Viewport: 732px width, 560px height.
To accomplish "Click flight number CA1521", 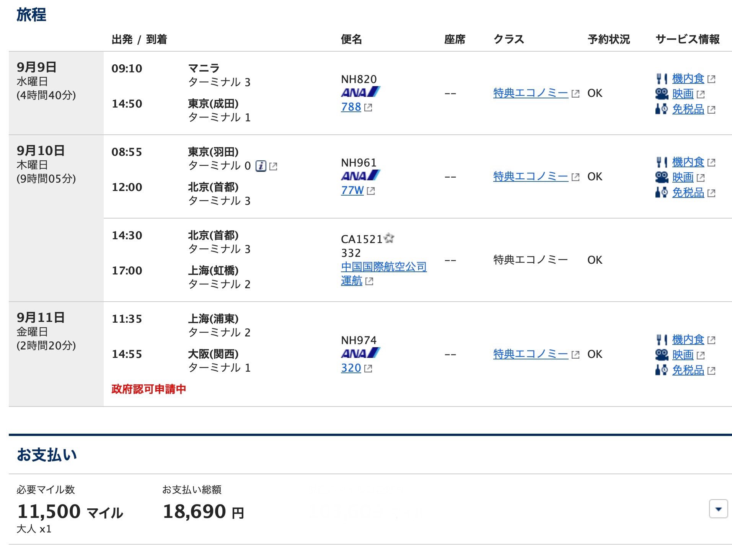I will [x=362, y=239].
